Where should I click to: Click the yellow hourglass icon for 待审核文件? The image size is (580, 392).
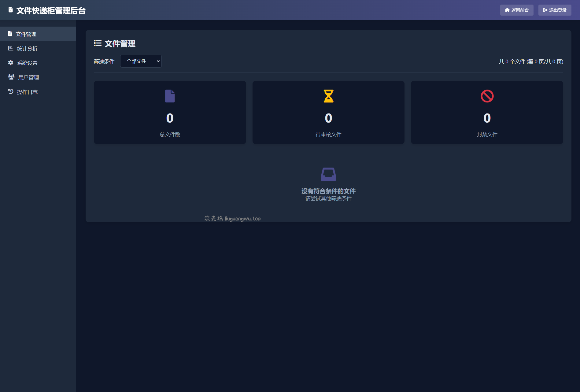pos(328,96)
